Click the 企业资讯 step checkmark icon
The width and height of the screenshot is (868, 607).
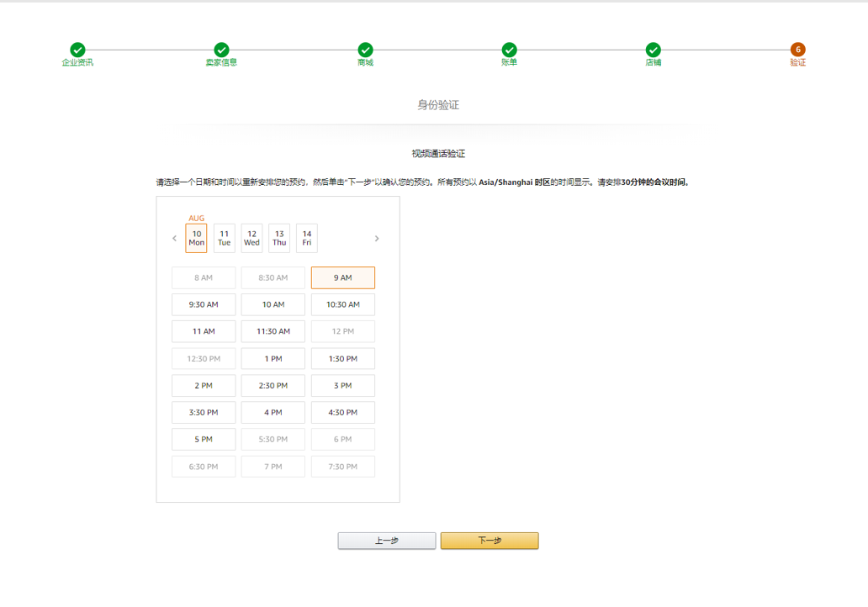[x=77, y=49]
